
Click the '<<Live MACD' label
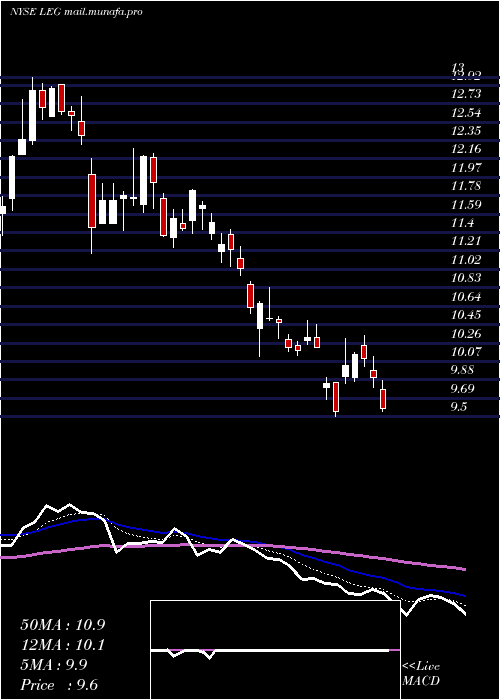click(x=421, y=674)
